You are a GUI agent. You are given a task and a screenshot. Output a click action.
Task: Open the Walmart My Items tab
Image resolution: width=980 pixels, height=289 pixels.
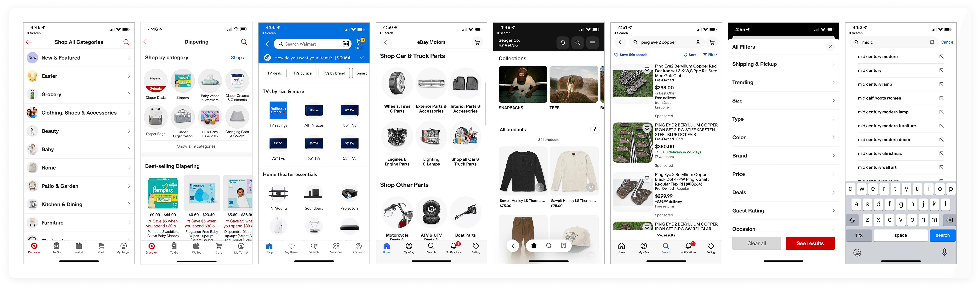(x=291, y=248)
